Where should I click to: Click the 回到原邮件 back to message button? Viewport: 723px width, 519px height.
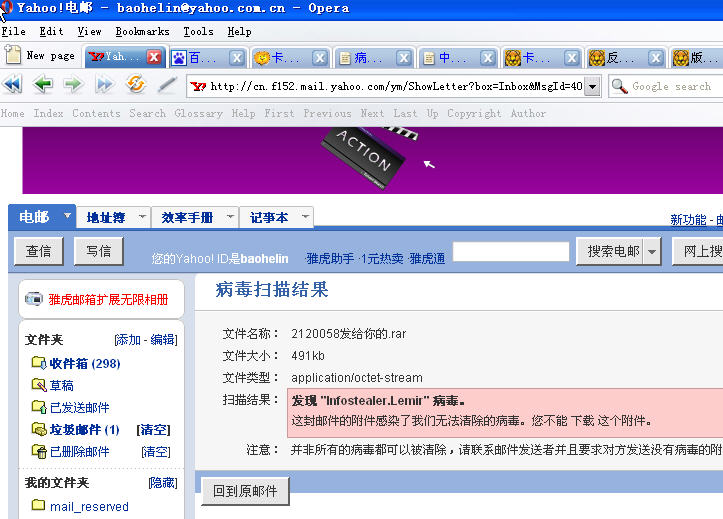coord(245,491)
